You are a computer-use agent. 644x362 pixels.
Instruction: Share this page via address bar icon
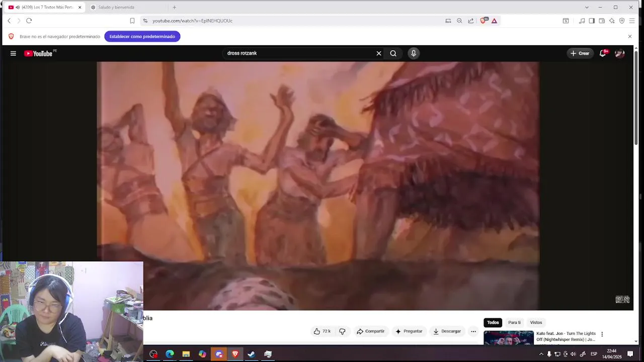pyautogui.click(x=471, y=21)
